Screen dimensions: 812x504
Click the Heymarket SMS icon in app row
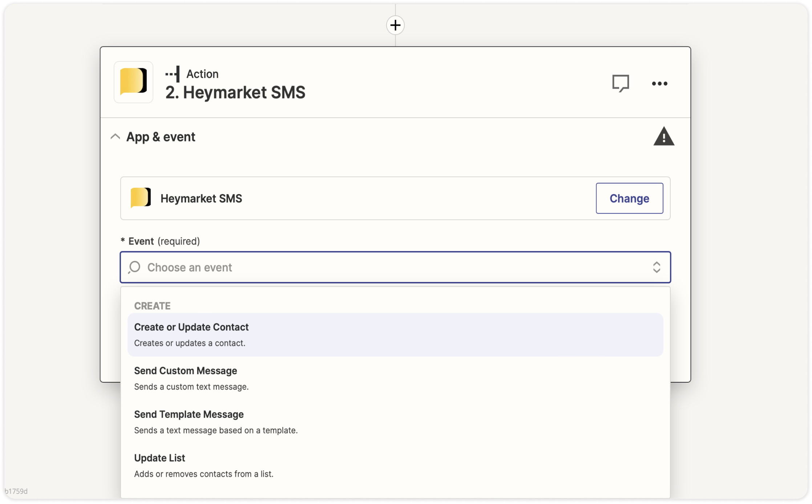[141, 198]
